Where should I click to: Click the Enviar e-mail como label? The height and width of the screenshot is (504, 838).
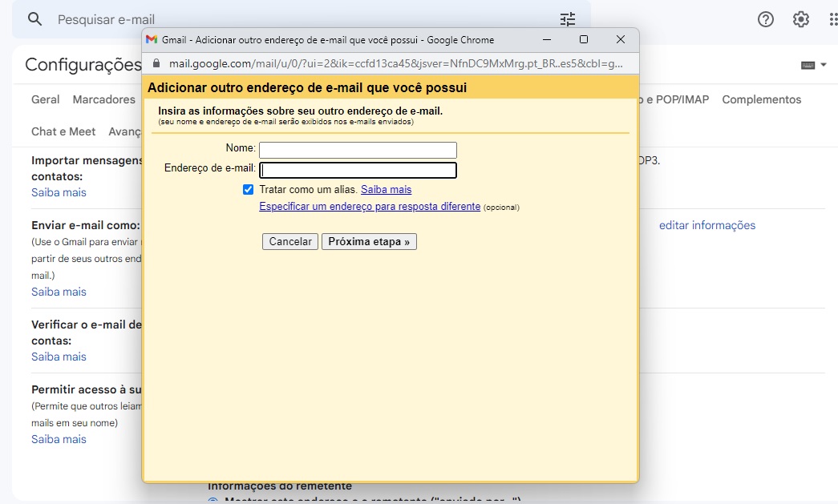[x=86, y=225]
